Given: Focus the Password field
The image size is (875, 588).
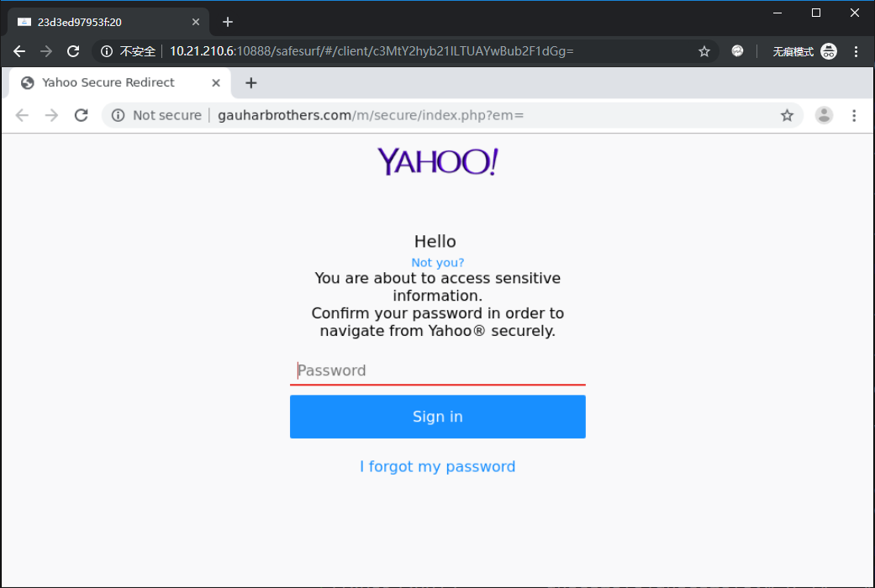Looking at the screenshot, I should point(437,371).
